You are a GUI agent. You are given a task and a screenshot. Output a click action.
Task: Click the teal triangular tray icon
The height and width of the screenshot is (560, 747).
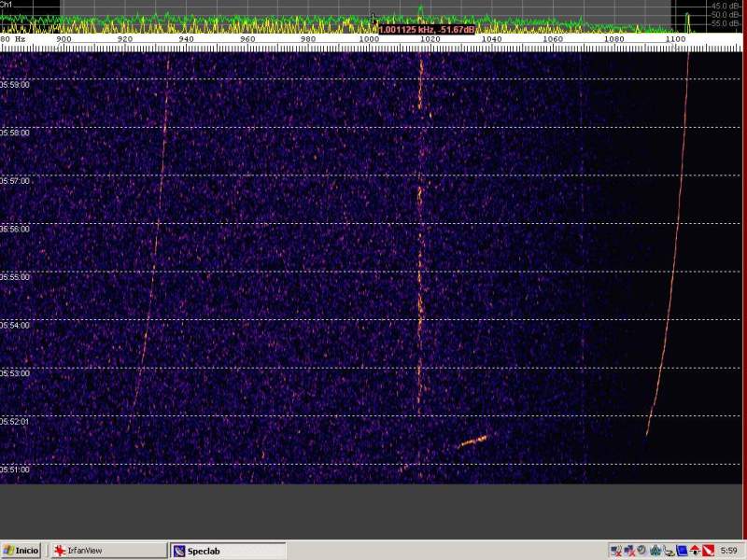point(655,551)
